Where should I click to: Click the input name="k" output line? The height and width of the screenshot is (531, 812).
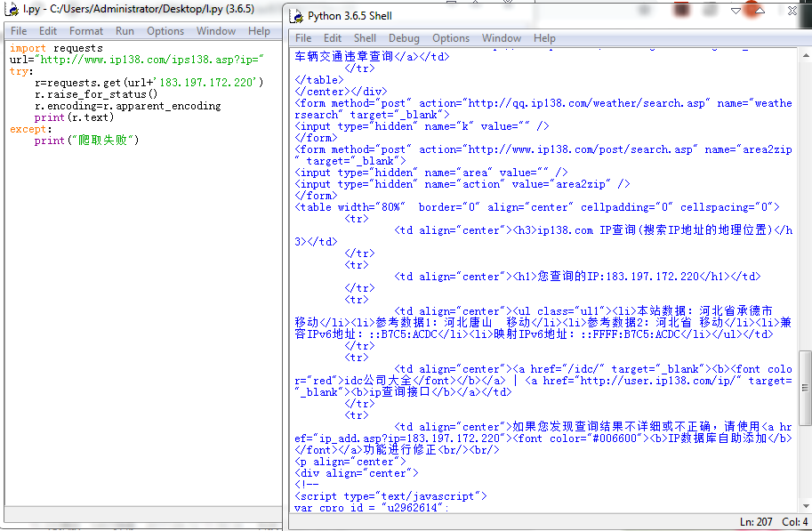point(422,126)
